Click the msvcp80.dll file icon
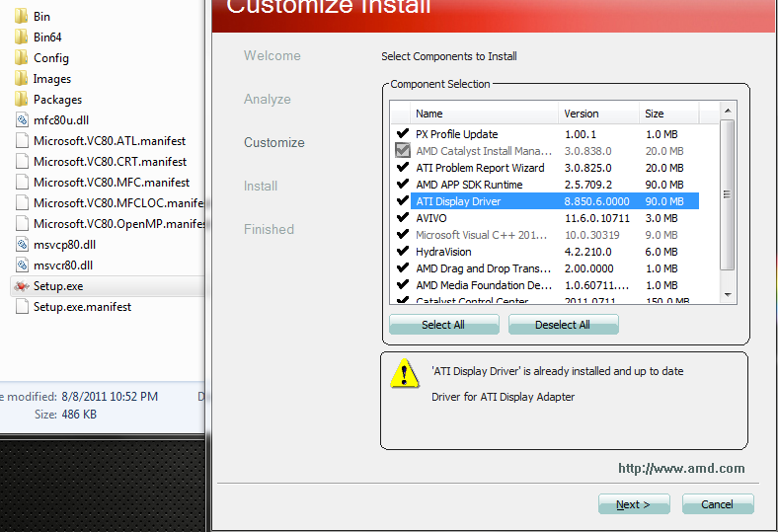778x532 pixels. (x=23, y=245)
